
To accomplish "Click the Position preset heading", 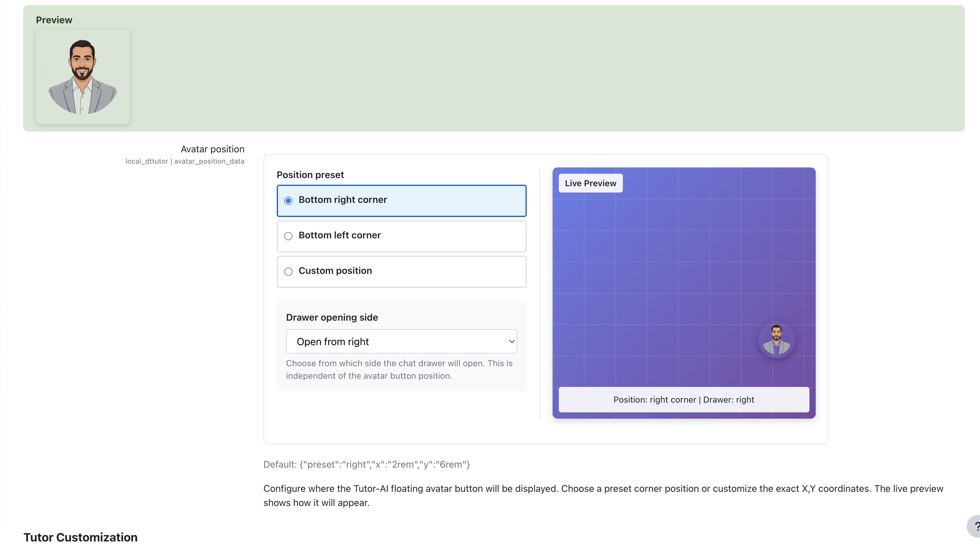I will coord(310,175).
